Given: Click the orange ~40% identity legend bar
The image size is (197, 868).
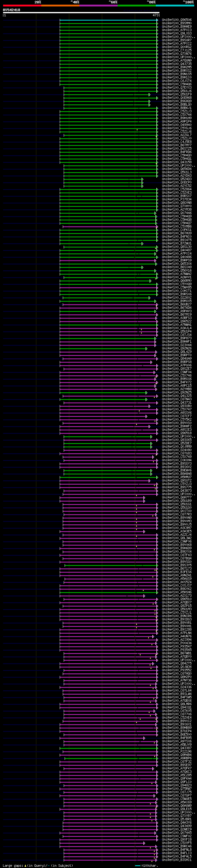Looking at the screenshot, I should tap(60, 6).
